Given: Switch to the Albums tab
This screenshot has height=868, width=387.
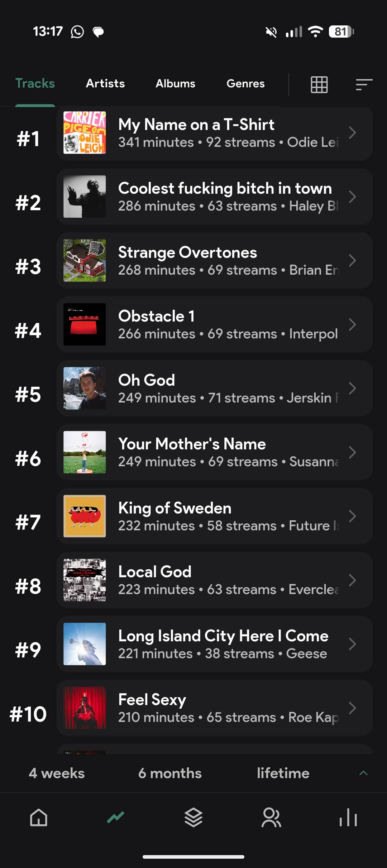Looking at the screenshot, I should (x=175, y=83).
